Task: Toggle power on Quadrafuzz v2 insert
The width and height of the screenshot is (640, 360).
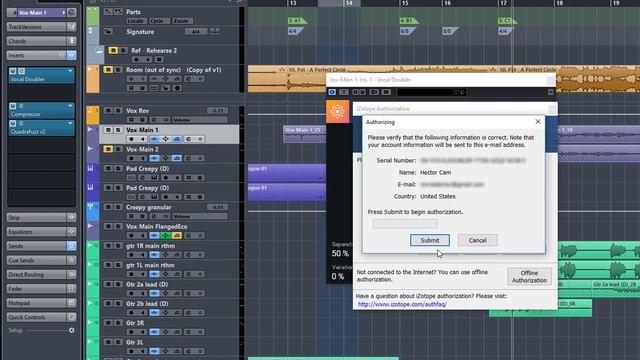Action: point(13,123)
